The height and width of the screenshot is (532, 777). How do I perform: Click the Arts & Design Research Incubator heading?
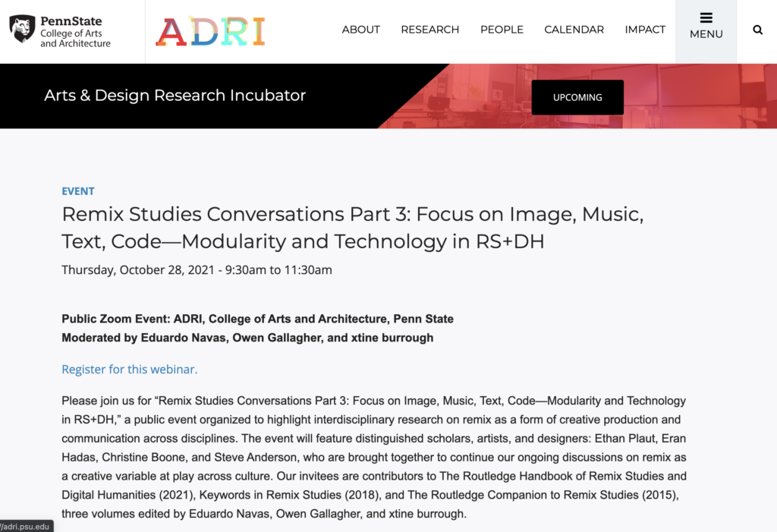[x=175, y=95]
